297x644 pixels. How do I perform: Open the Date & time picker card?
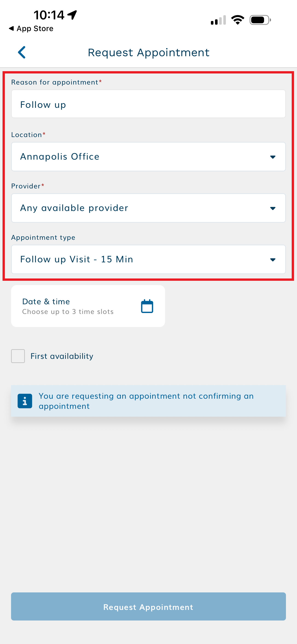pyautogui.click(x=88, y=306)
